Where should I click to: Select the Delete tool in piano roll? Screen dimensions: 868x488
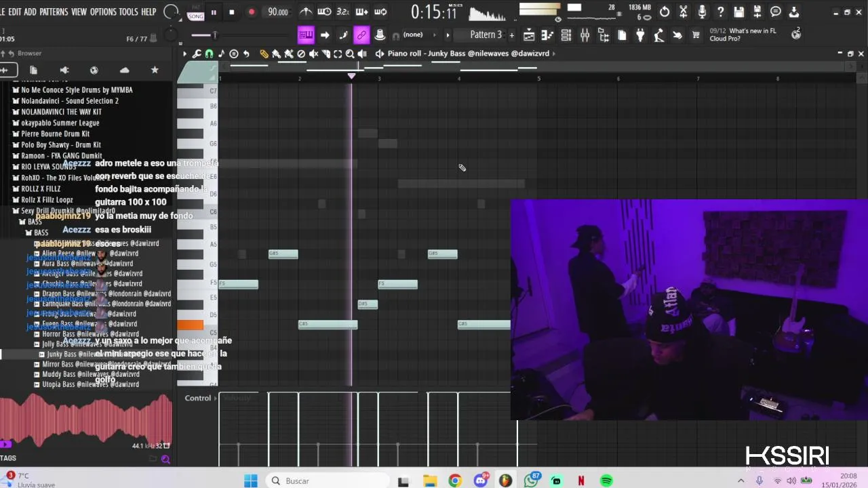(301, 54)
